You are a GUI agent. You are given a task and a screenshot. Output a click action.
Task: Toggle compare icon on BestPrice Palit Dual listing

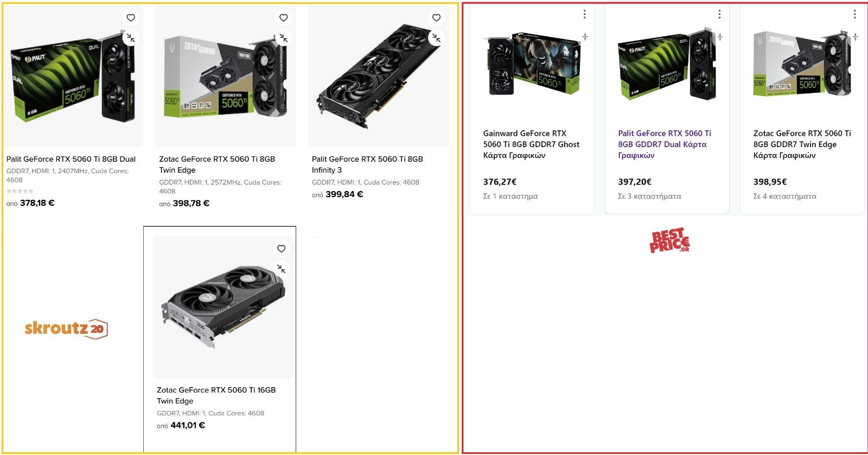(720, 37)
